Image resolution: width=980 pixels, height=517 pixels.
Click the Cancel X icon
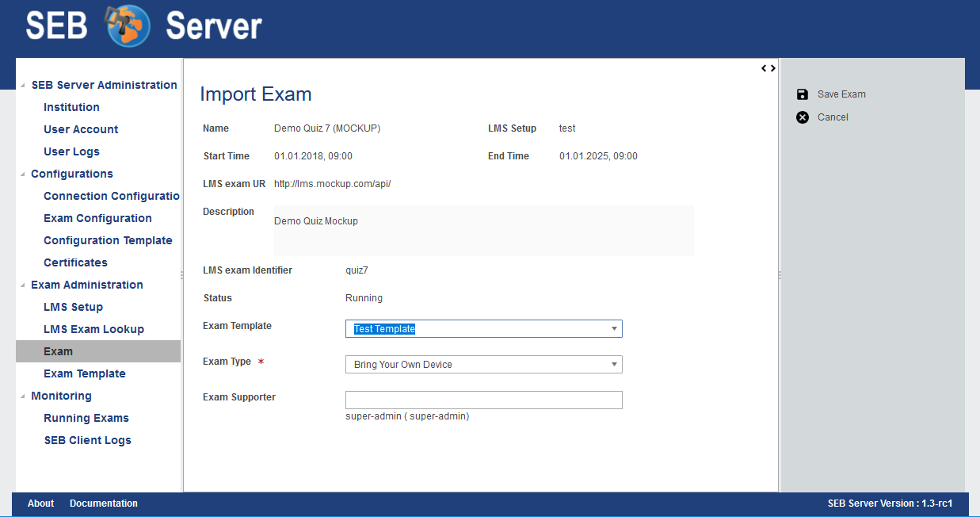pyautogui.click(x=803, y=117)
